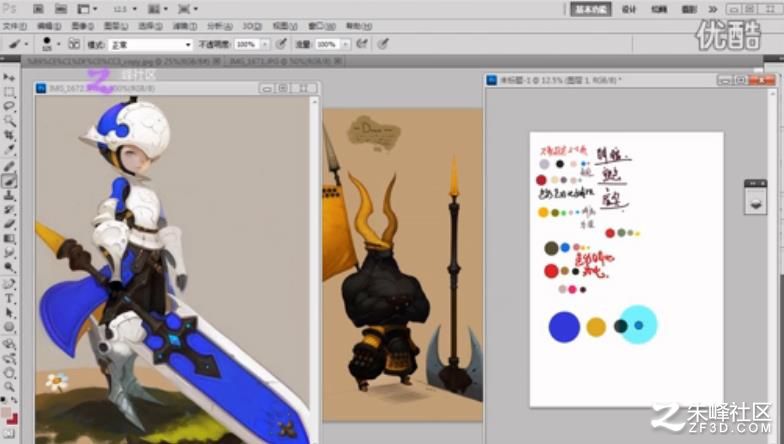Viewport: 784px width, 444px height.
Task: Switch to the copy.jpg @ 25% document tab
Action: (124, 61)
